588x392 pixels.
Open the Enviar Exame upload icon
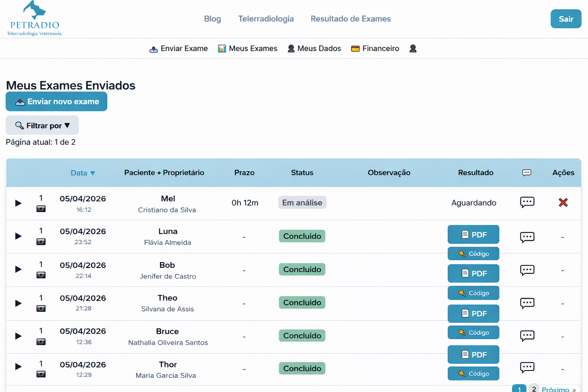pyautogui.click(x=154, y=49)
